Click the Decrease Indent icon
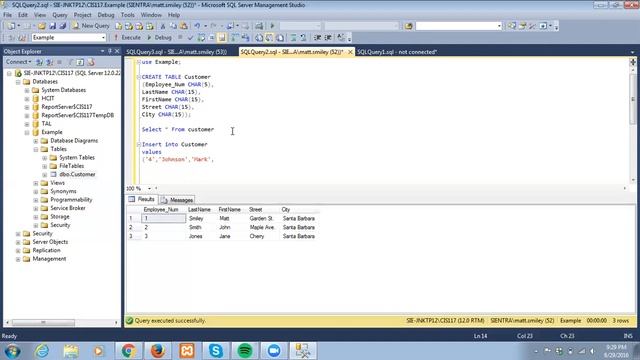 (317, 38)
